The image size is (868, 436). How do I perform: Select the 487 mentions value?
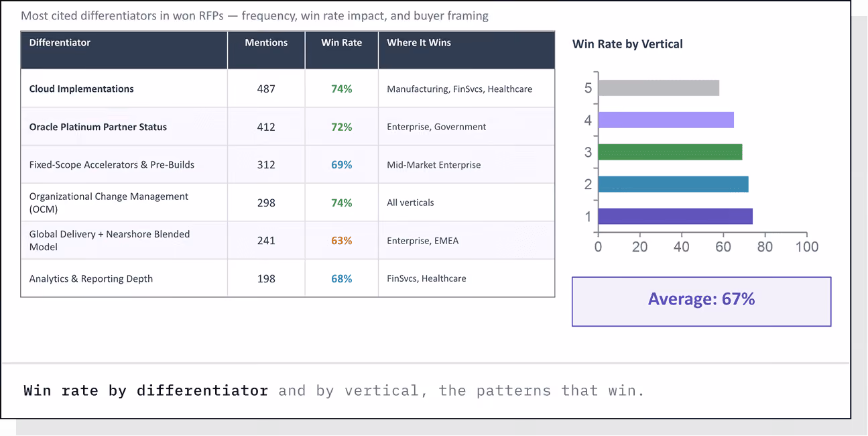[x=266, y=89]
